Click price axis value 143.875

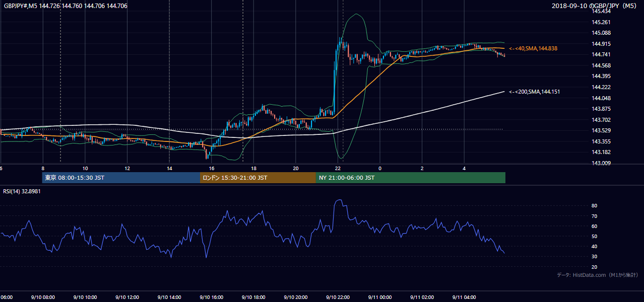point(601,109)
